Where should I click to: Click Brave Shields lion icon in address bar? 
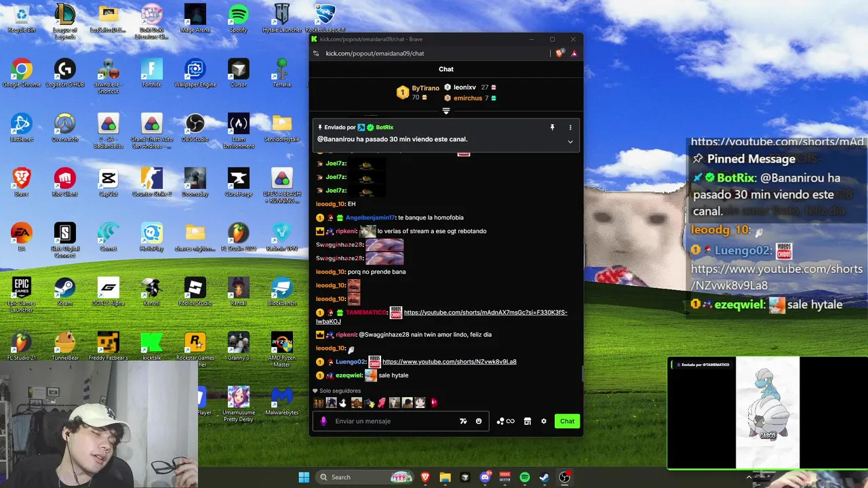click(x=559, y=53)
